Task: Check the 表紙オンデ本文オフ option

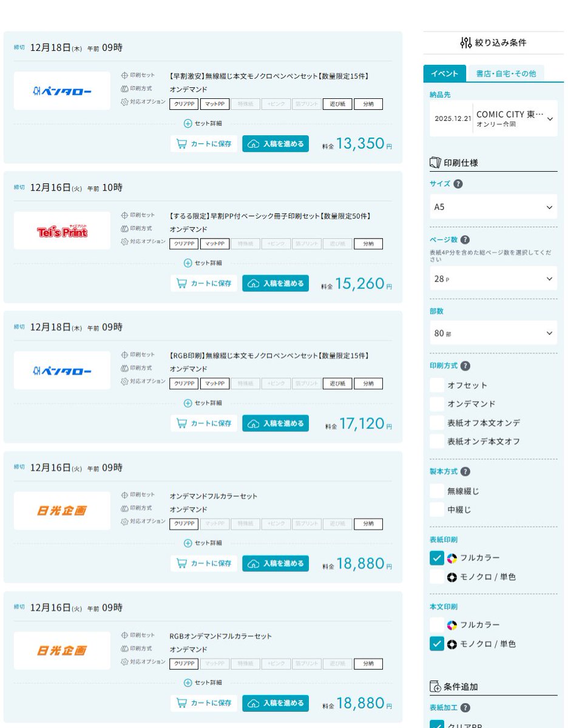Action: click(437, 441)
